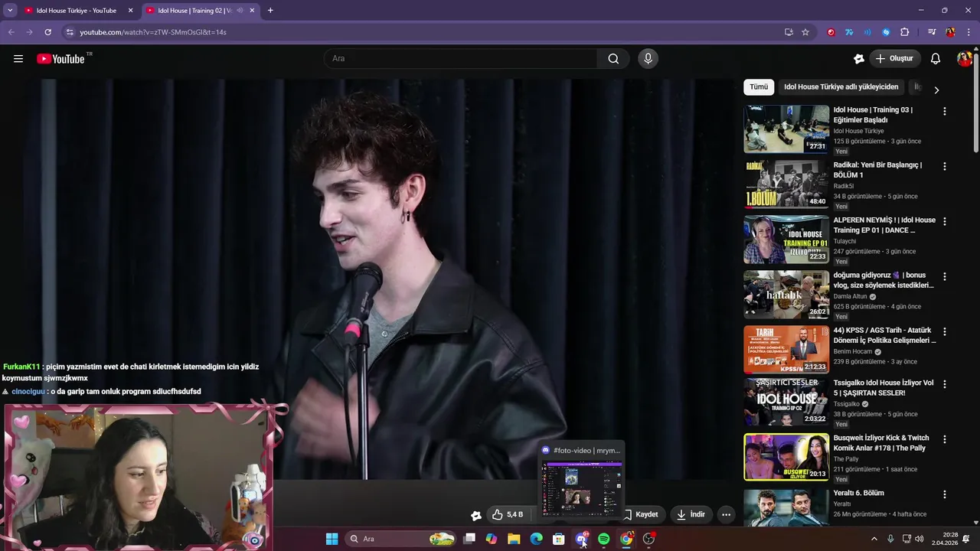Open the Tssigalko Idol House İzliyor Vol 5 title
Image resolution: width=980 pixels, height=551 pixels.
[884, 387]
